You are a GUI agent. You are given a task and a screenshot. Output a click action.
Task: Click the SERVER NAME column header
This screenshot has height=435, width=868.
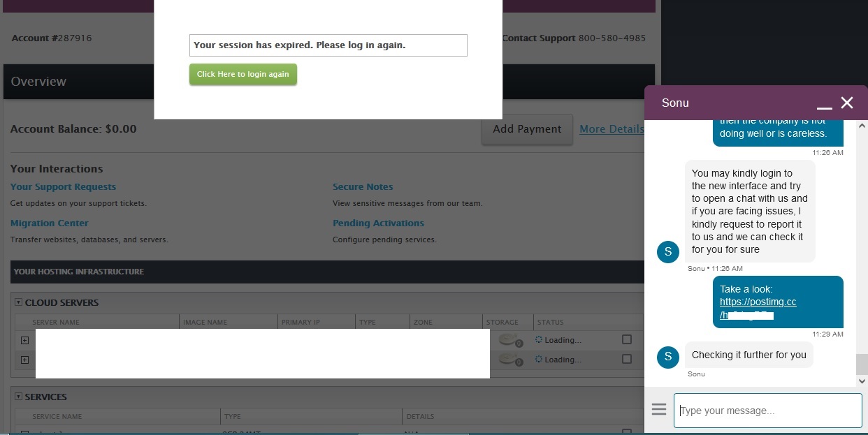tap(56, 323)
